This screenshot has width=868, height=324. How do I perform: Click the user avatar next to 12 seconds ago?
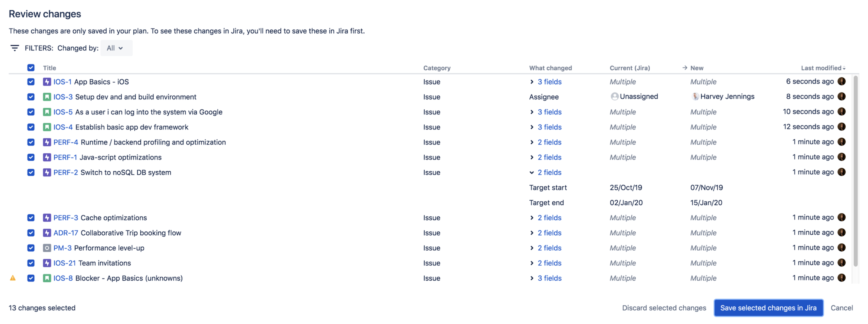(841, 127)
